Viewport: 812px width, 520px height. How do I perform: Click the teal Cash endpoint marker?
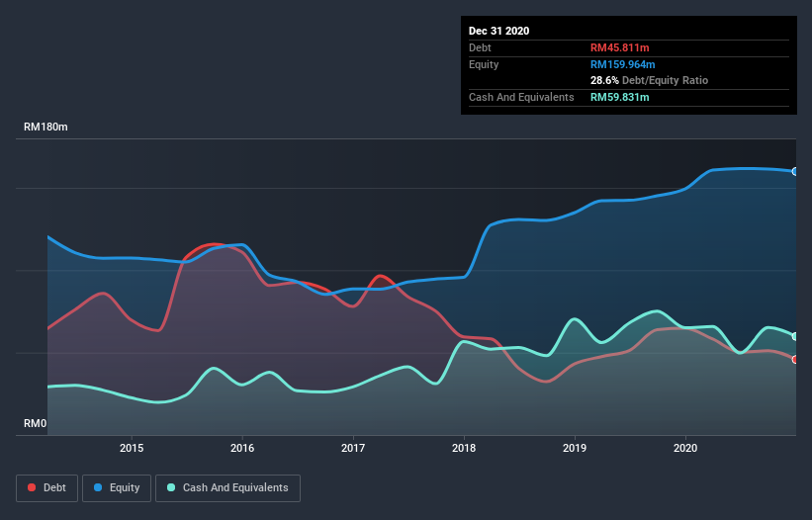click(795, 336)
